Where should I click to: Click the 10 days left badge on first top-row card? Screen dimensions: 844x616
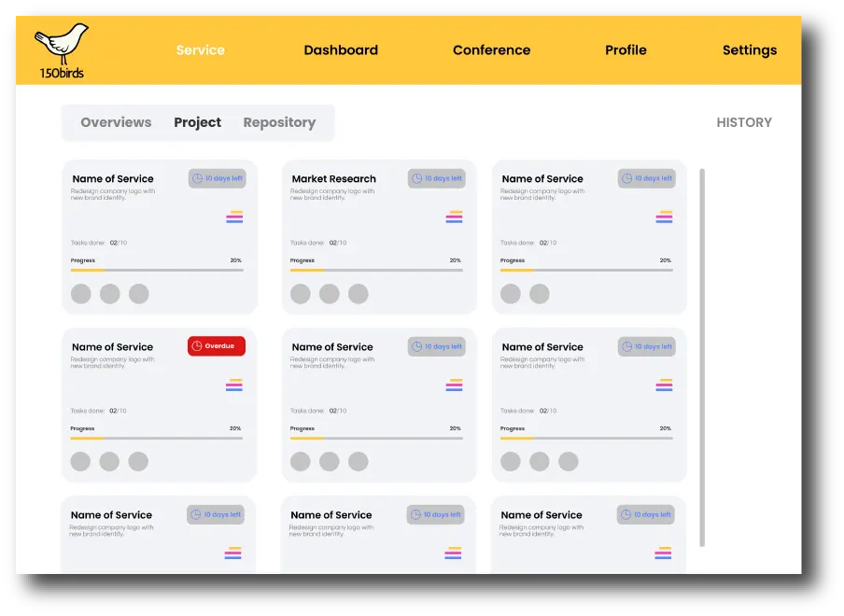pos(217,178)
